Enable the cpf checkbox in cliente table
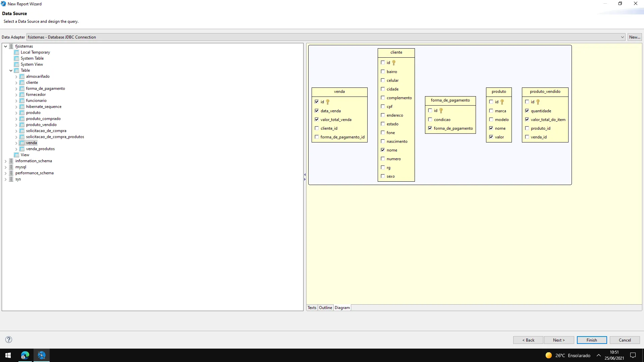The image size is (644, 362). tap(383, 107)
